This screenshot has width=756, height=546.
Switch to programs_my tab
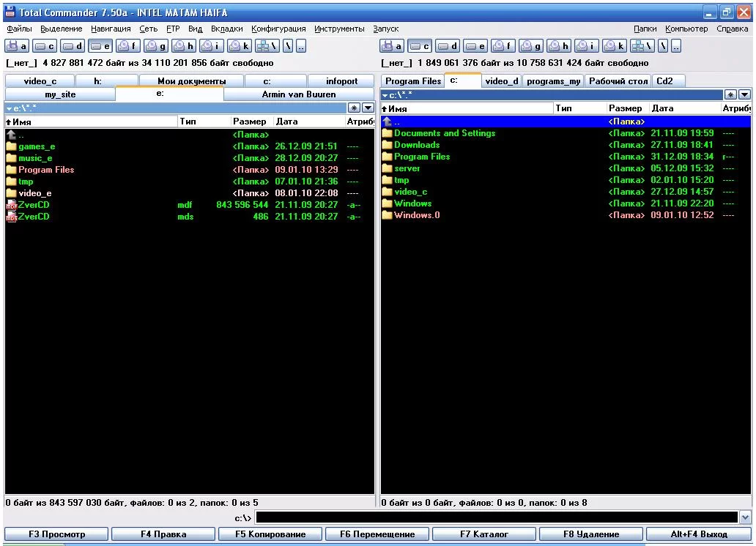[554, 81]
